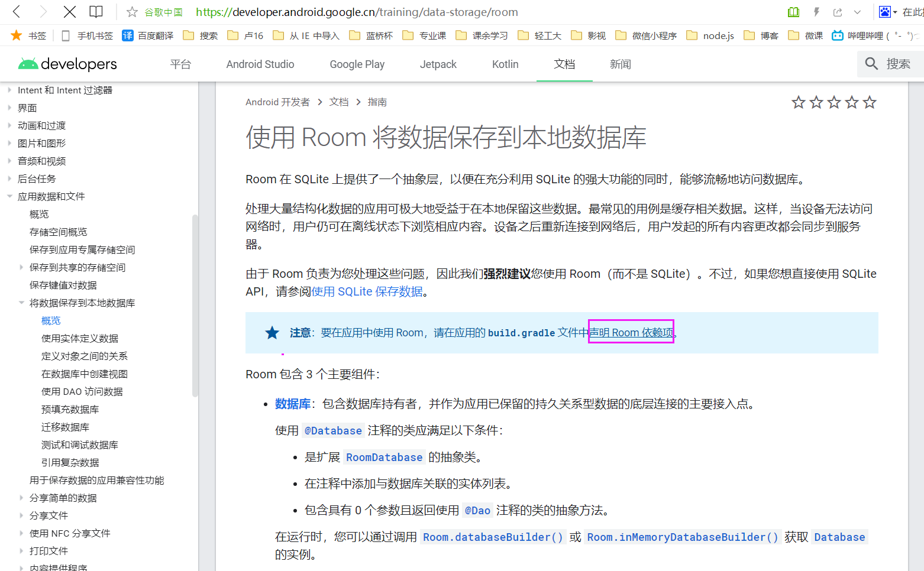
Task: Click the green reader icon in address bar
Action: (x=794, y=12)
